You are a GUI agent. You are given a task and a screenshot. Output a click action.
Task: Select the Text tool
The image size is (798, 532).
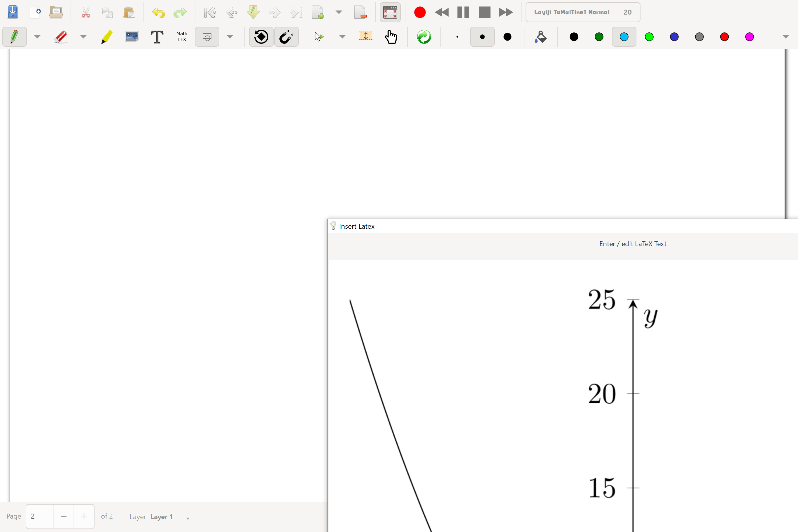pos(157,37)
